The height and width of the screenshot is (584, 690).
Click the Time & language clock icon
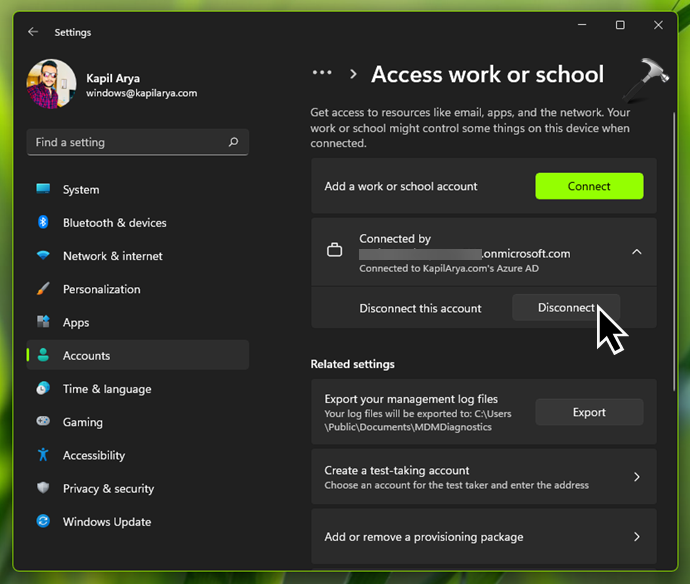[x=43, y=388]
